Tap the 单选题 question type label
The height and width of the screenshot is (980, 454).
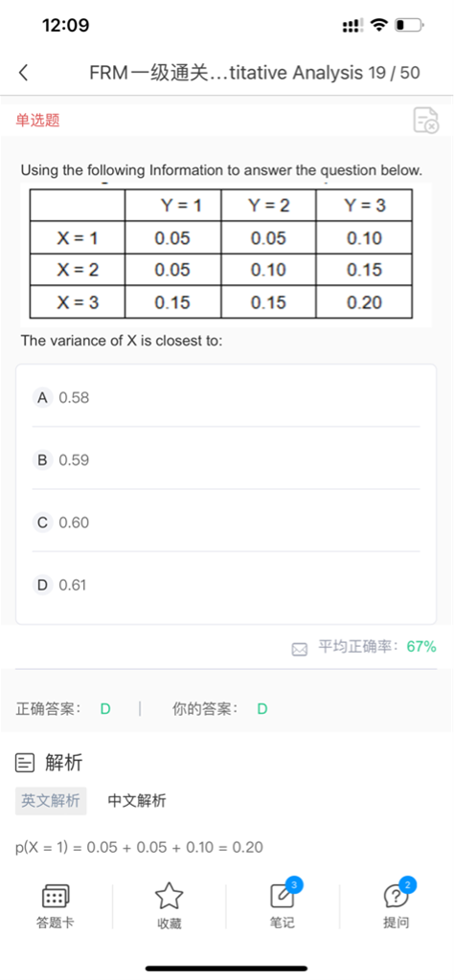click(37, 120)
